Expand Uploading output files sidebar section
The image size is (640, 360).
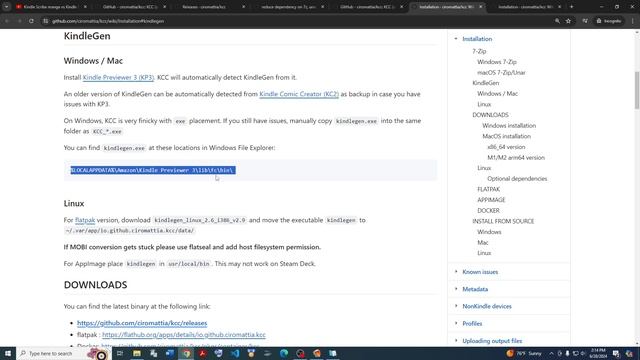coord(456,340)
